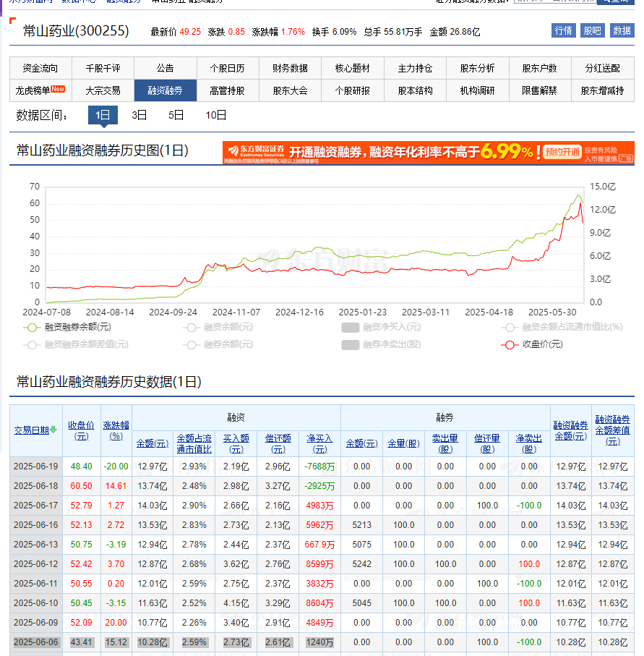Image resolution: width=644 pixels, height=656 pixels.
Task: Sort table by 涨跌幅(%) header
Action: click(x=116, y=430)
